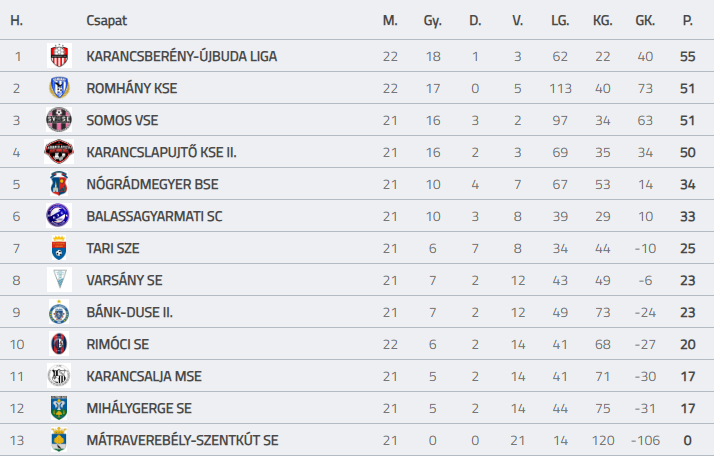Click the Tari SZE crest icon
Viewport: 714px width, 456px height.
59,248
